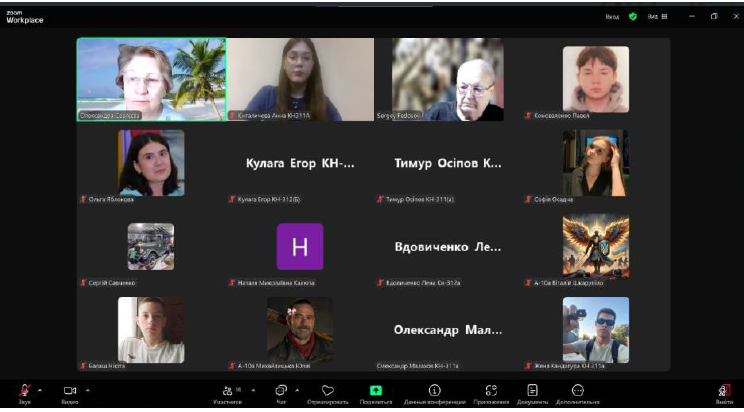Select Софія Осадча's profile picture
Screen dimensions: 744x412
596,163
